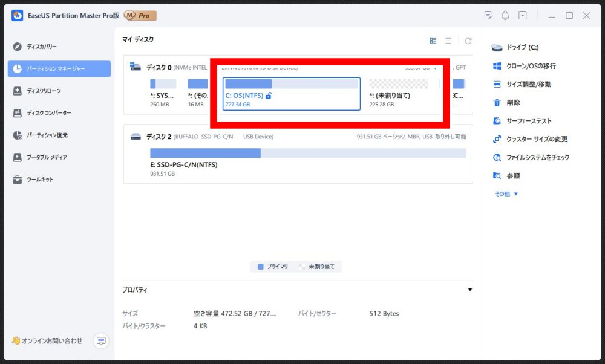The width and height of the screenshot is (605, 364).
Task: Choose ファイルシステムをチェック
Action: 537,157
